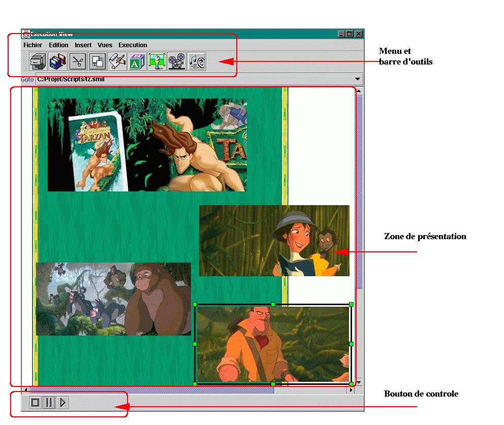This screenshot has width=504, height=425.
Task: Close the Execution View window
Action: pos(359,34)
